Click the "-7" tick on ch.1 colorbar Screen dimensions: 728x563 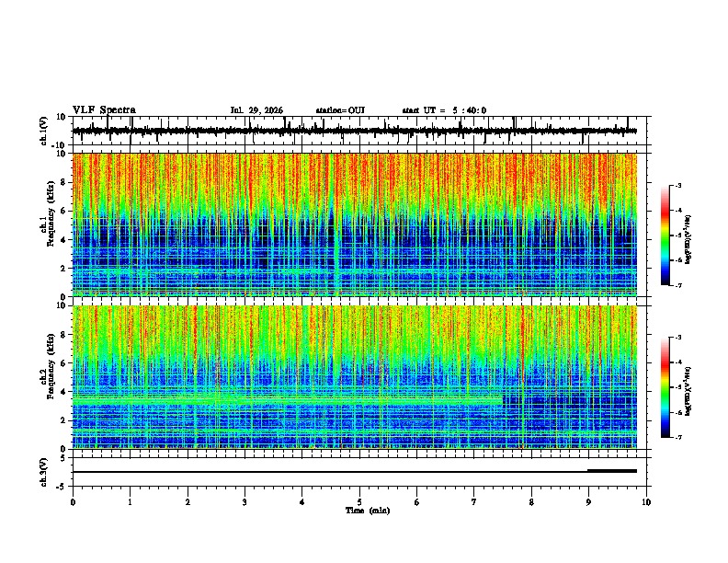coord(677,285)
